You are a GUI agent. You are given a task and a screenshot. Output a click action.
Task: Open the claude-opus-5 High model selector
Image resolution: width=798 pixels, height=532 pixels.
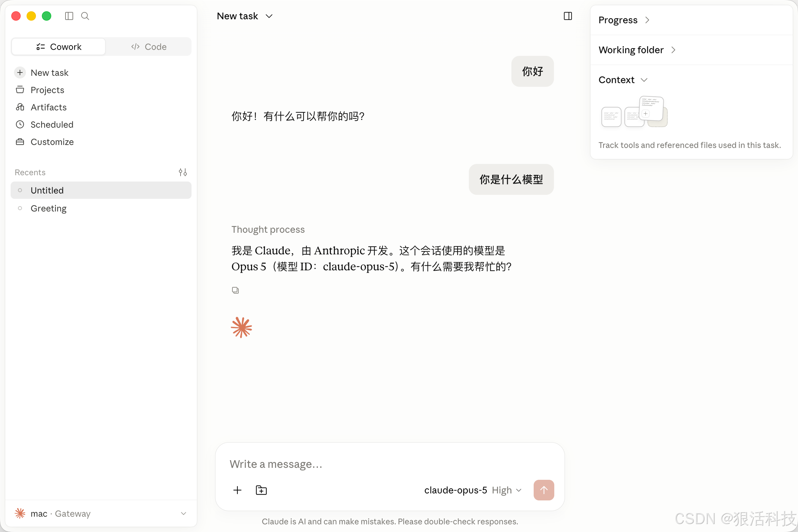(x=472, y=490)
